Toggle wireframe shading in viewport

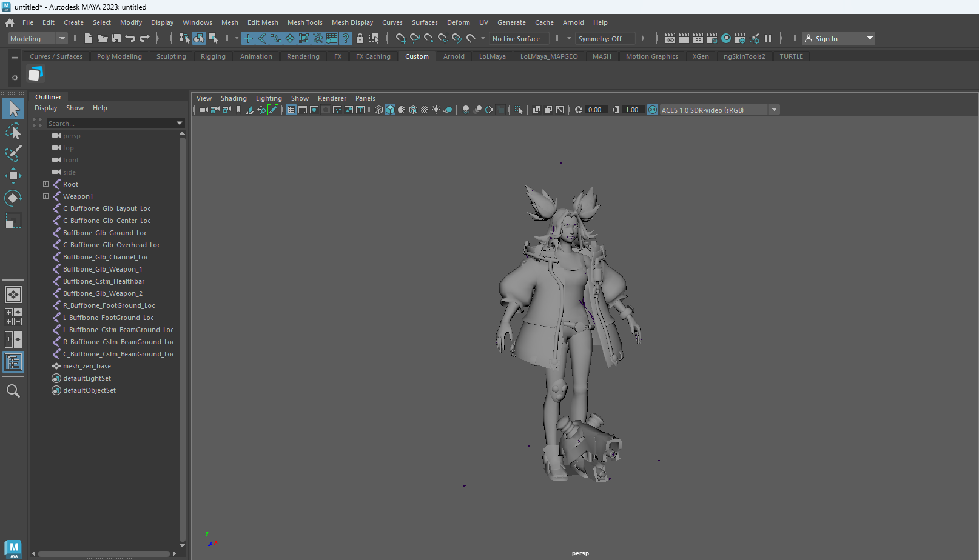[378, 110]
